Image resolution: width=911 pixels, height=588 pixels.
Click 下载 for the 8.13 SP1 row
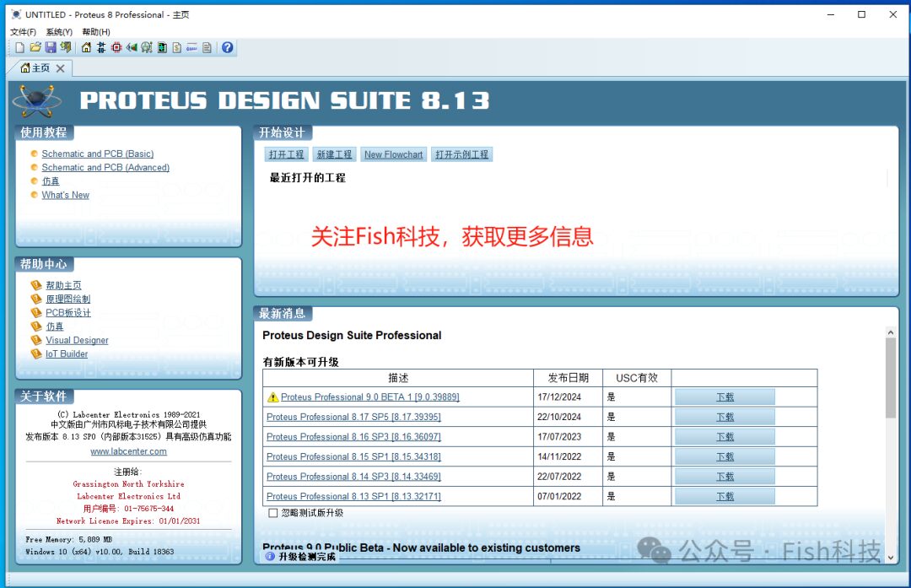725,497
